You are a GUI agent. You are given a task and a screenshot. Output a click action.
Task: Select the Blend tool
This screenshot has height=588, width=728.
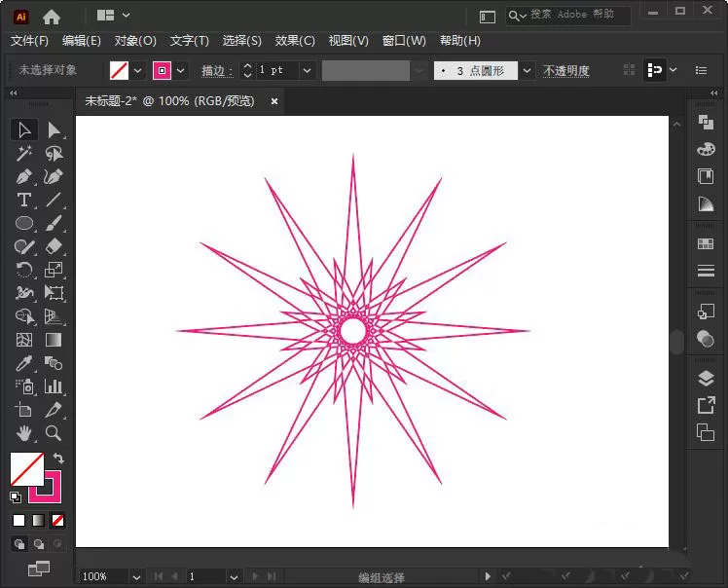coord(54,363)
